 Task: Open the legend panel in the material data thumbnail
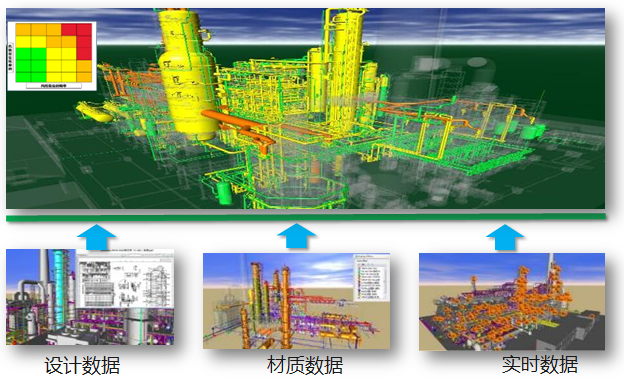[x=371, y=277]
